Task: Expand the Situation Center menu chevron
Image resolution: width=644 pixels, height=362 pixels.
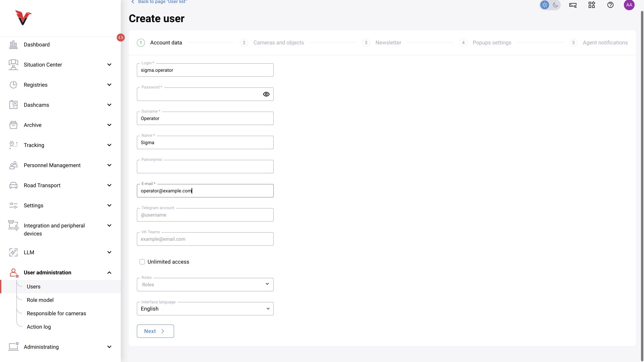Action: [x=109, y=65]
